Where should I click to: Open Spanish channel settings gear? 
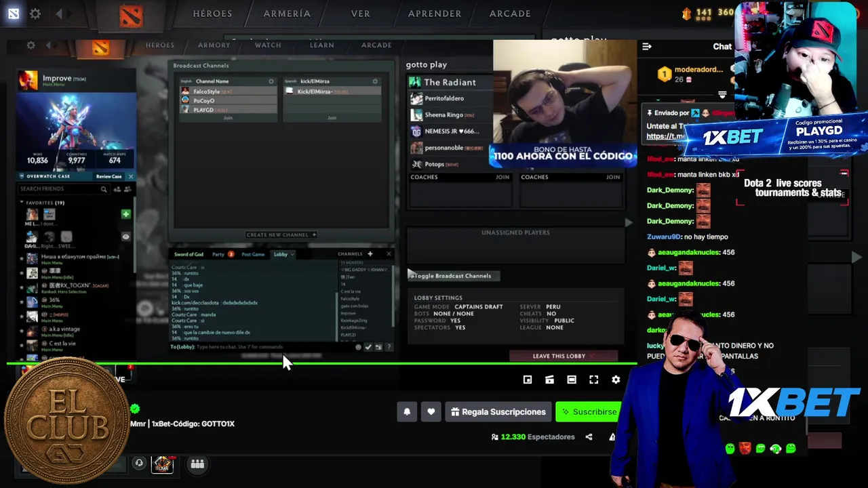(375, 81)
